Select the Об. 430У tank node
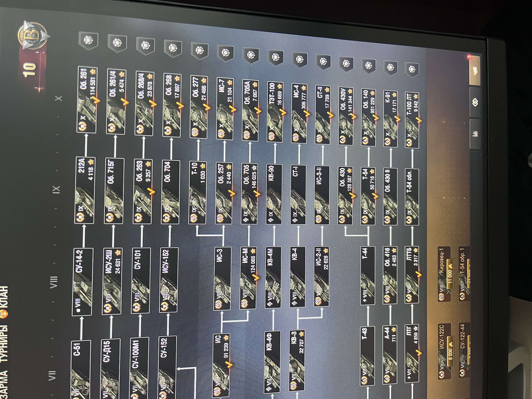Image resolution: width=532 pixels, height=399 pixels. pos(346,116)
